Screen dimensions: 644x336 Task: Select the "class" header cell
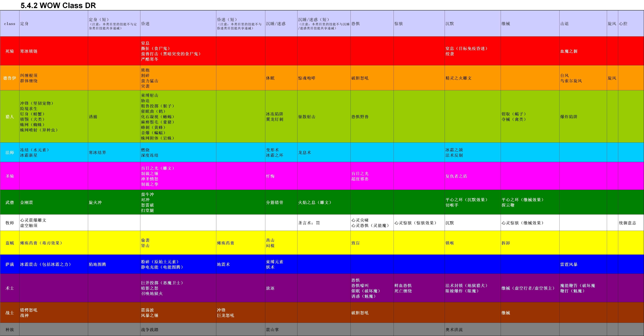pos(10,24)
